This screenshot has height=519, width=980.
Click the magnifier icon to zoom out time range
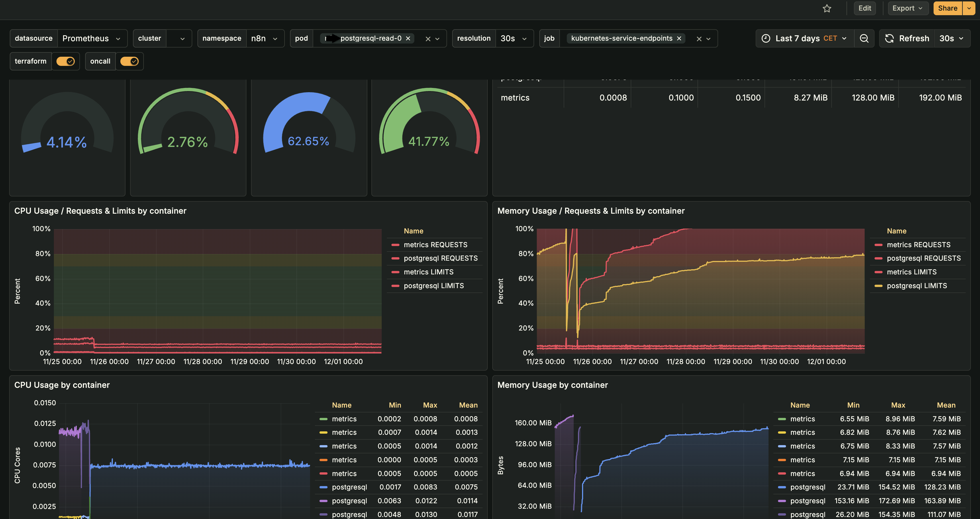(864, 38)
